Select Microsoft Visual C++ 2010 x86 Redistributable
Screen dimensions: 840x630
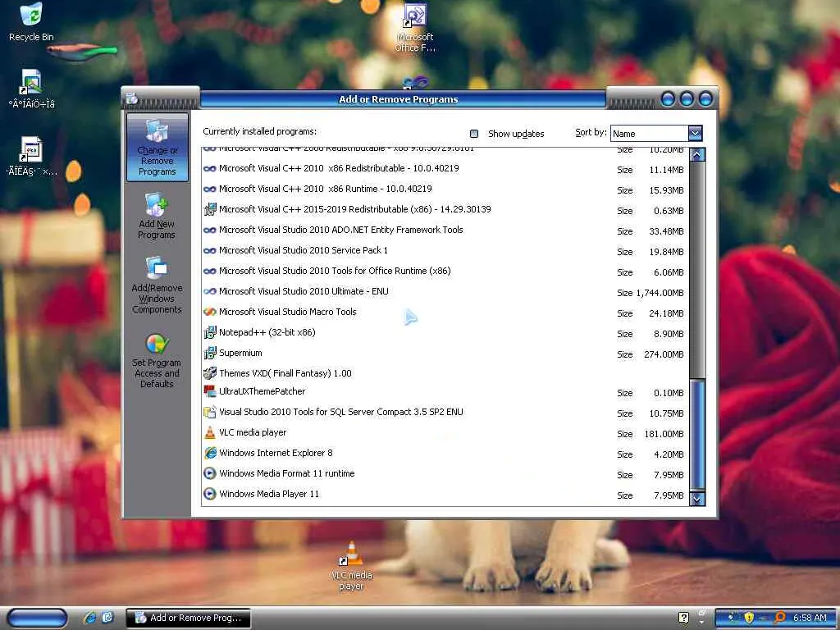point(445,169)
